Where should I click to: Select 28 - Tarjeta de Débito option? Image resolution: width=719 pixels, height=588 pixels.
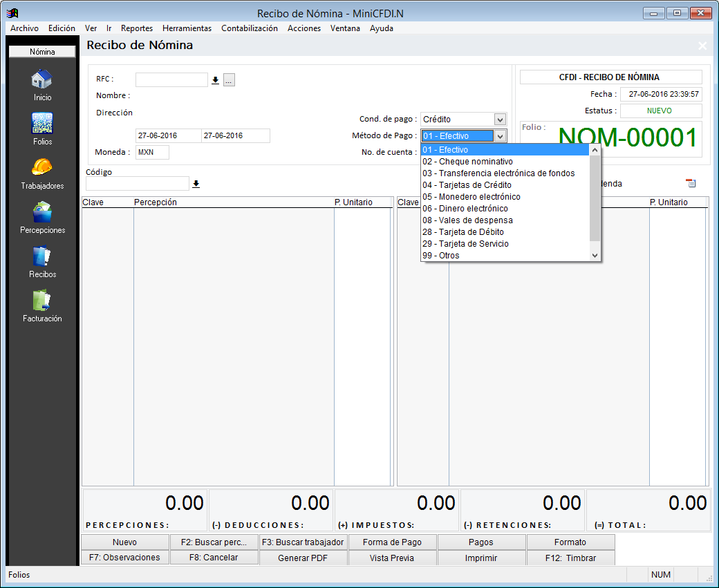point(505,232)
